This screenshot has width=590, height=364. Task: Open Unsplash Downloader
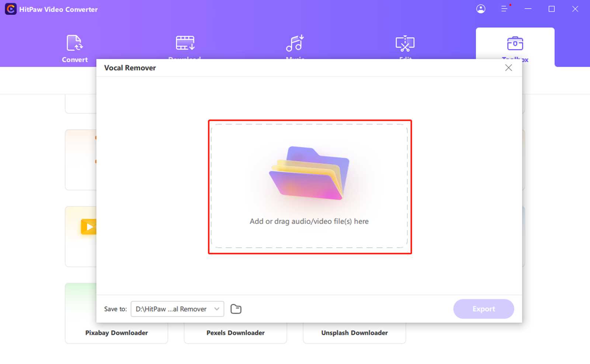tap(354, 333)
